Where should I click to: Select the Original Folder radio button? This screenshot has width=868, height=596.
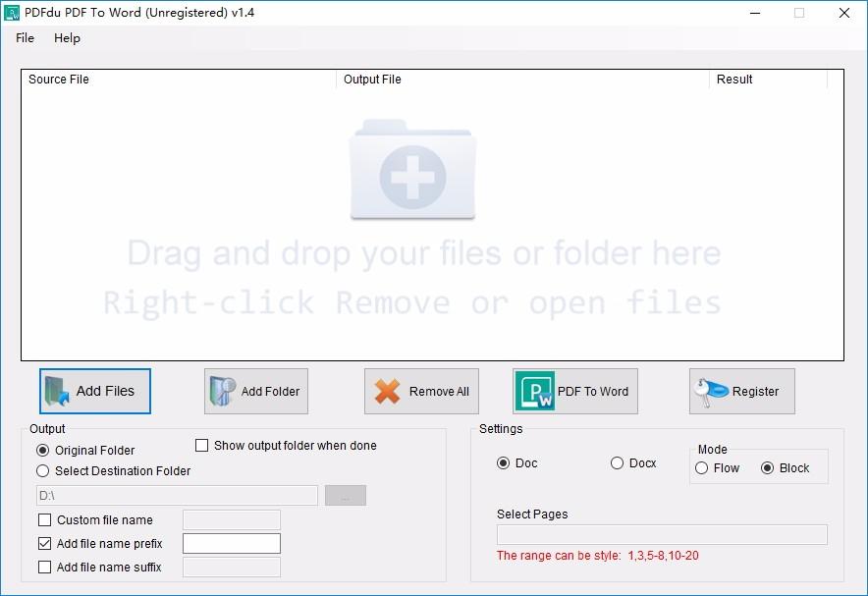(x=42, y=451)
